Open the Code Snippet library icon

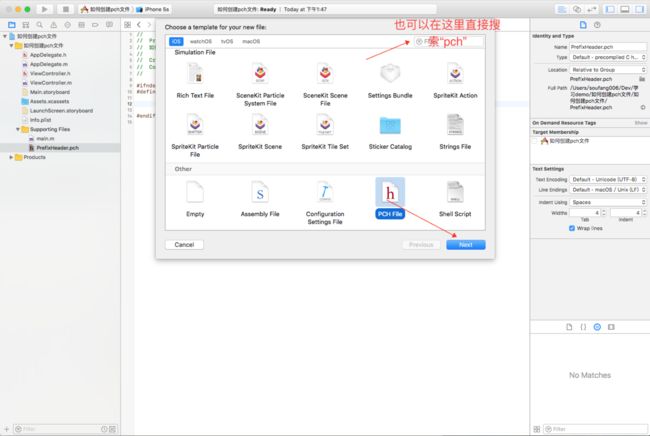point(583,327)
